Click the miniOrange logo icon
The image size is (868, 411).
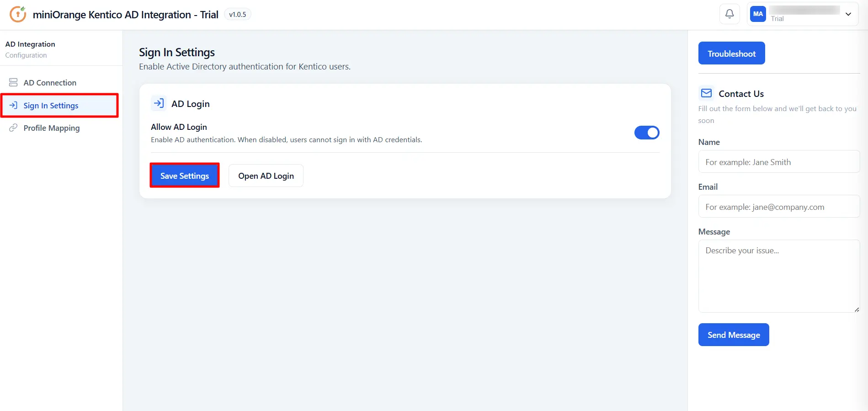(x=18, y=14)
